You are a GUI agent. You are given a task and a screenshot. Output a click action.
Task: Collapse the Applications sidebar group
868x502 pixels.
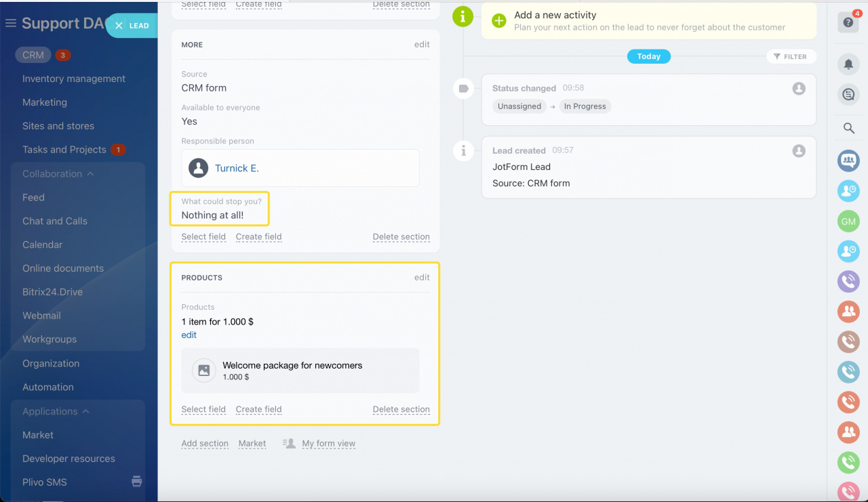56,411
